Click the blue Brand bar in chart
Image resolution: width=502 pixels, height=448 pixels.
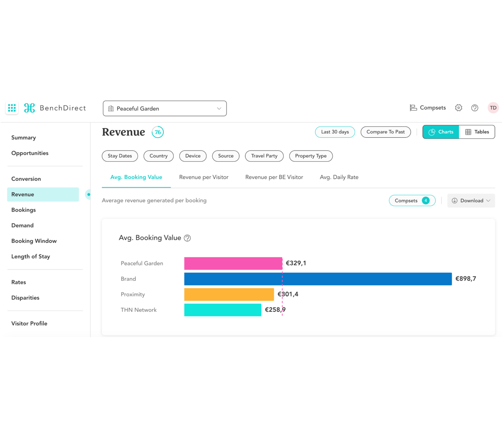tap(318, 279)
